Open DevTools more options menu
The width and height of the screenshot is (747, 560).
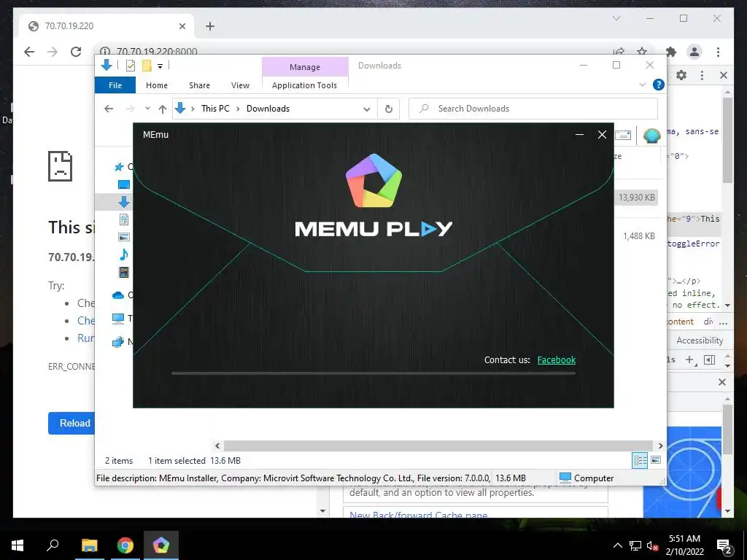click(702, 75)
